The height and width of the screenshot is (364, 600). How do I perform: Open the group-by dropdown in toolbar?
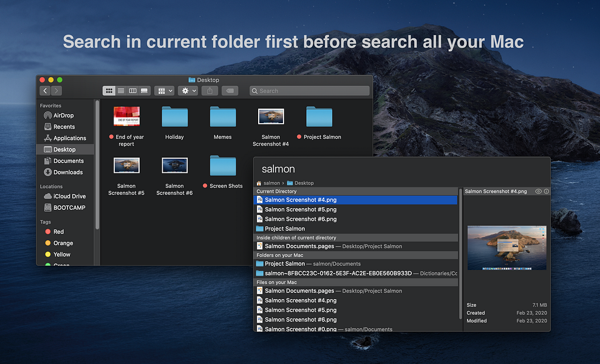165,90
